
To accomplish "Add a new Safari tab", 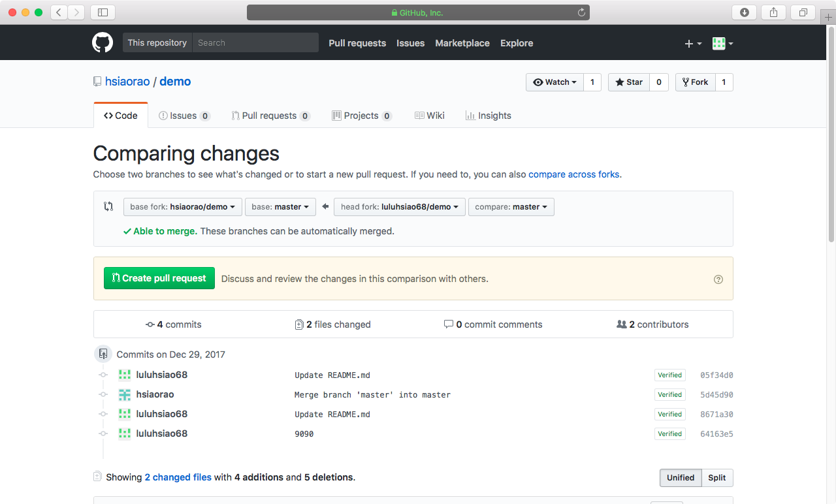I will tap(828, 17).
